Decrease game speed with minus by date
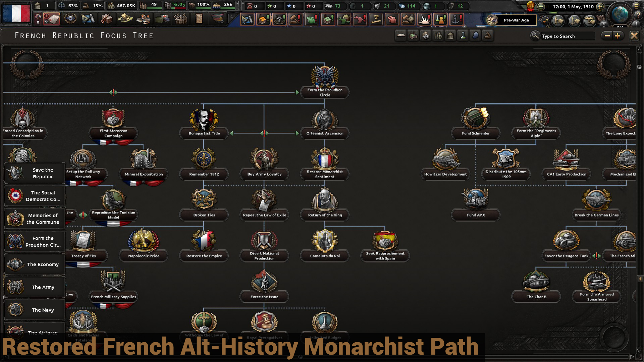The height and width of the screenshot is (362, 644). [x=541, y=6]
